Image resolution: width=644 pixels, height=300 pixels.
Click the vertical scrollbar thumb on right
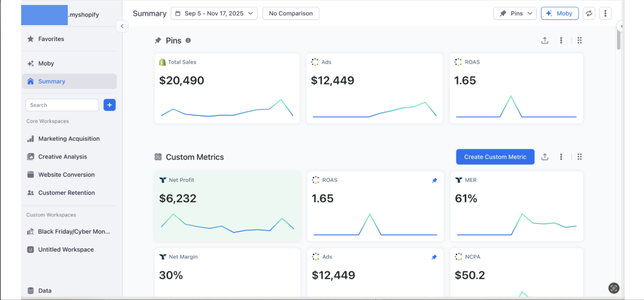pyautogui.click(x=618, y=40)
